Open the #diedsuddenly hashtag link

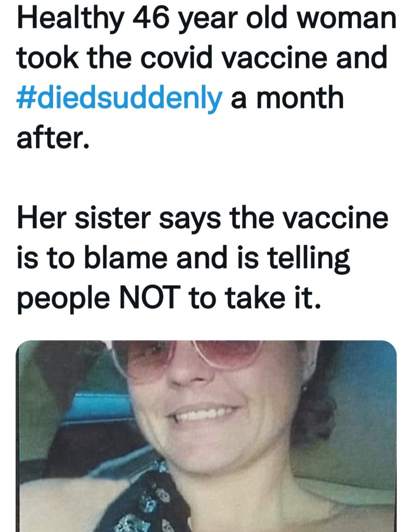(x=119, y=98)
